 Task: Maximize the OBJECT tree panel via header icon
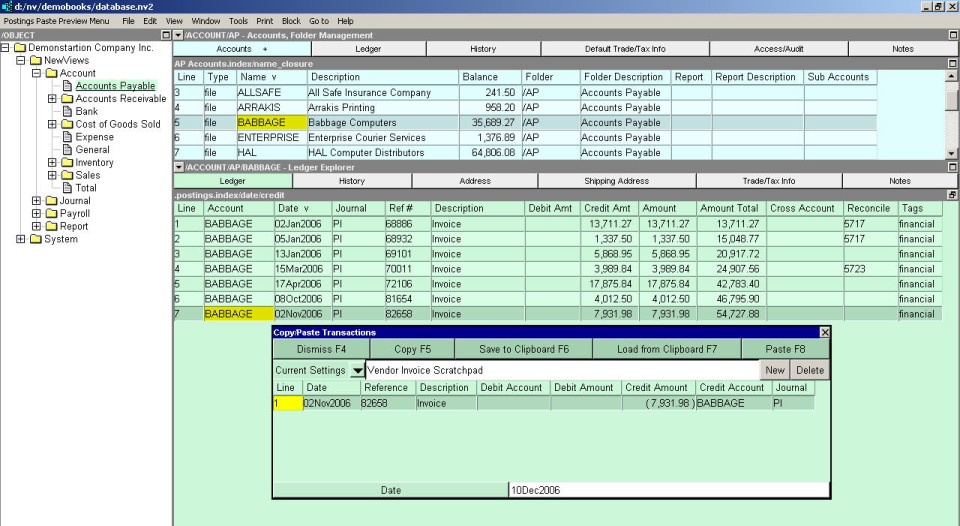[166, 35]
